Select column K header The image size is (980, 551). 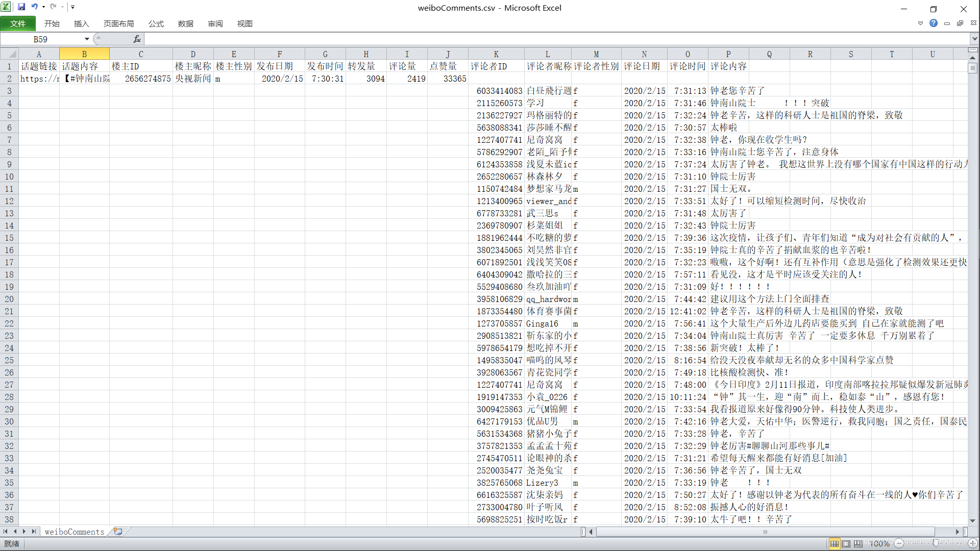click(x=496, y=54)
